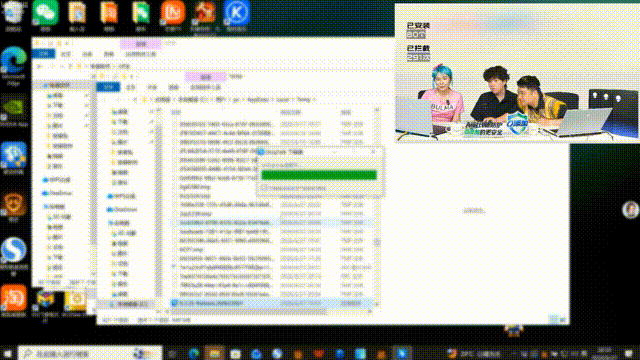Select OneDrive in the front Explorer navigation pane
The width and height of the screenshot is (640, 360).
[122, 210]
